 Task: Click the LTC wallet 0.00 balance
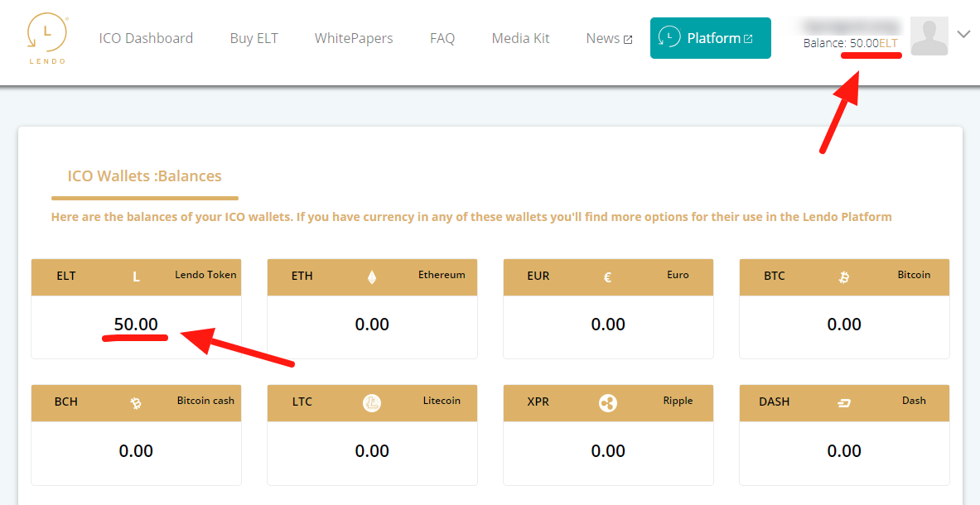pyautogui.click(x=372, y=450)
